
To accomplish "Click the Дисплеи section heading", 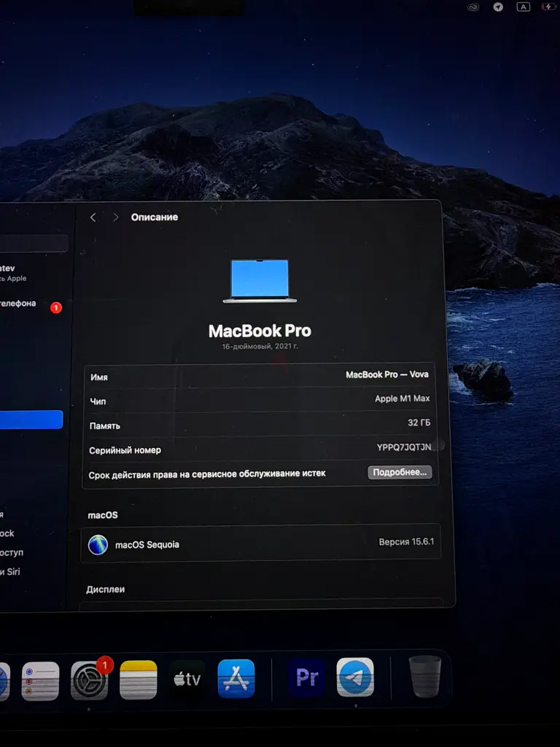I will point(106,589).
